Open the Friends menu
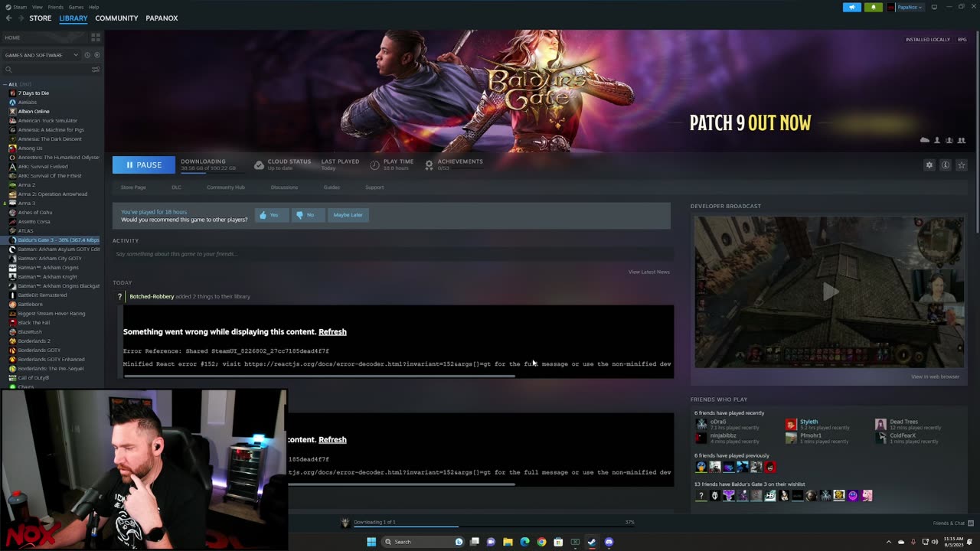The height and width of the screenshot is (551, 980). [56, 7]
